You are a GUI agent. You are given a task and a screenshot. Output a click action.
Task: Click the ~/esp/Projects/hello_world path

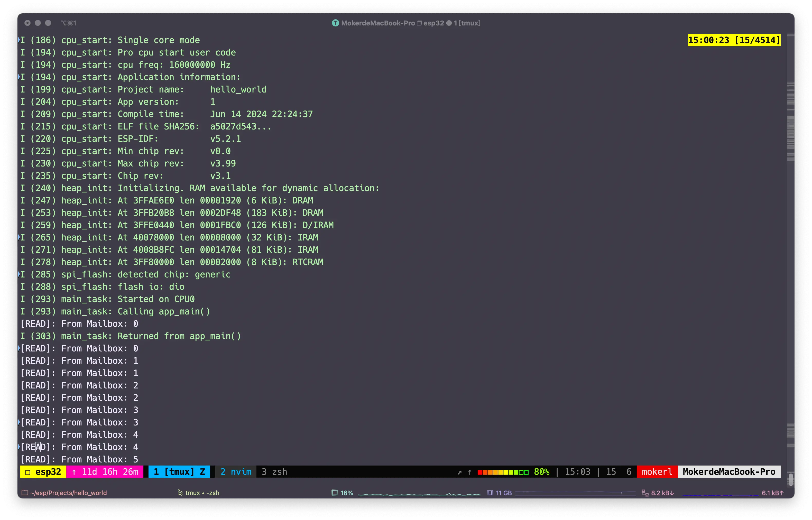click(68, 493)
